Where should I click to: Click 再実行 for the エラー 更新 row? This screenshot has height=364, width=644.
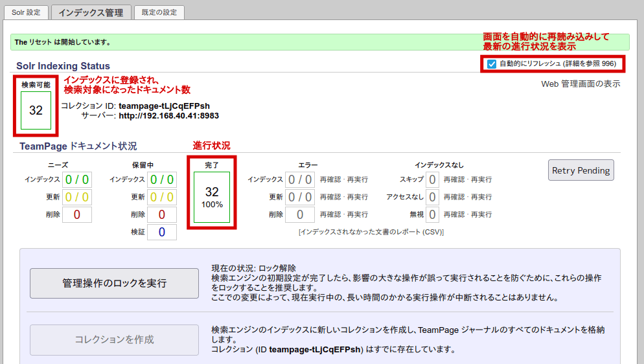point(358,197)
